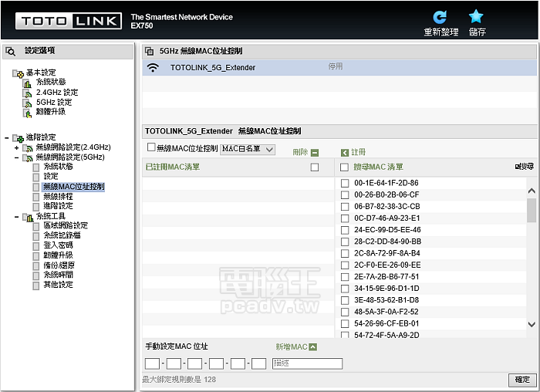Open the MAC白名單 dropdown

click(248, 149)
